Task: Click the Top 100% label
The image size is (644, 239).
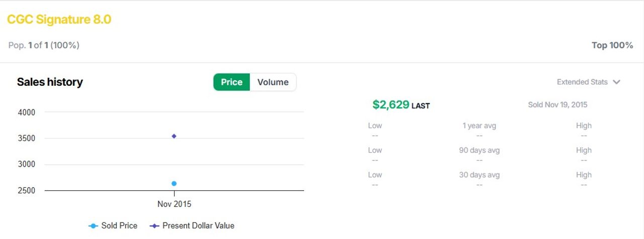Action: point(612,45)
